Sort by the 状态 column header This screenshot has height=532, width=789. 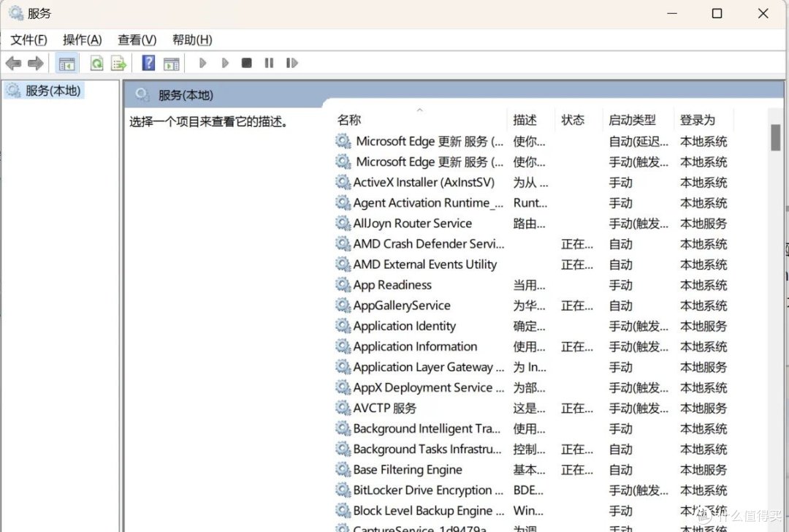point(573,120)
